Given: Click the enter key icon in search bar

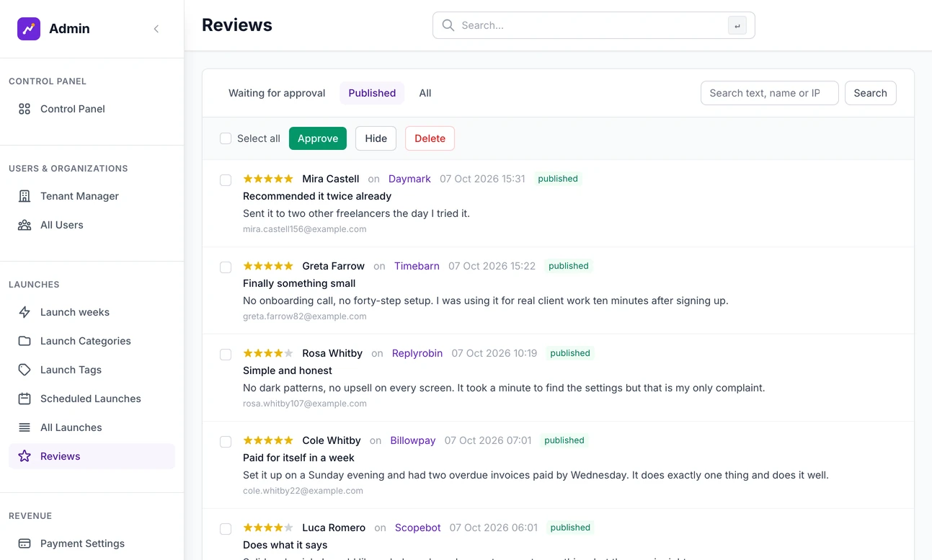Looking at the screenshot, I should 737,26.
